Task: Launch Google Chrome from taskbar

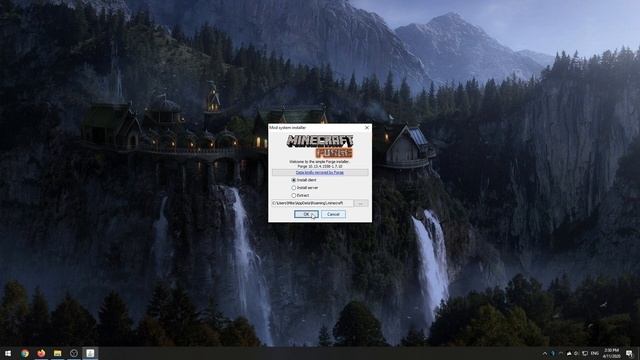Action: pyautogui.click(x=25, y=353)
